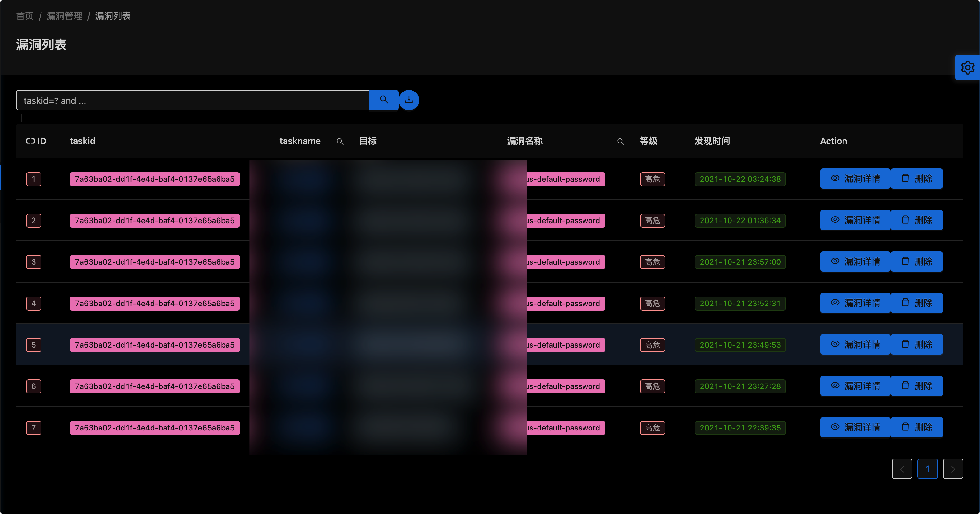Click the eye icon in row 1

click(x=835, y=178)
